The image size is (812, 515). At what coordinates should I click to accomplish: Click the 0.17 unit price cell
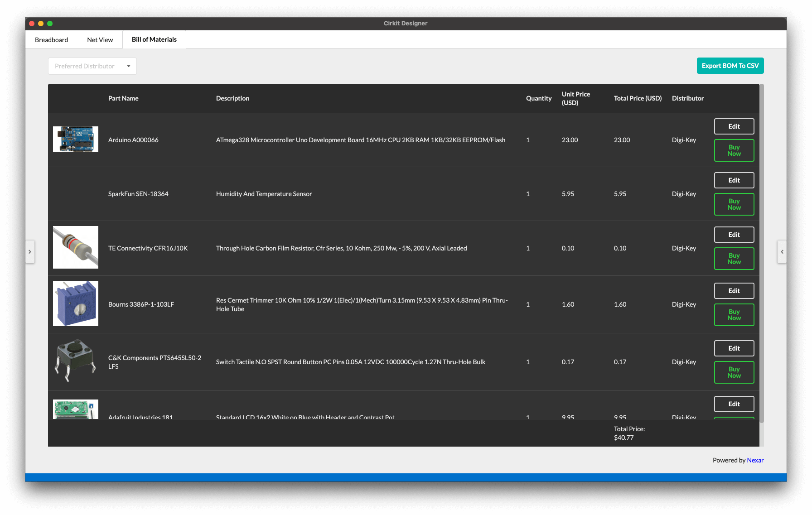pos(568,362)
